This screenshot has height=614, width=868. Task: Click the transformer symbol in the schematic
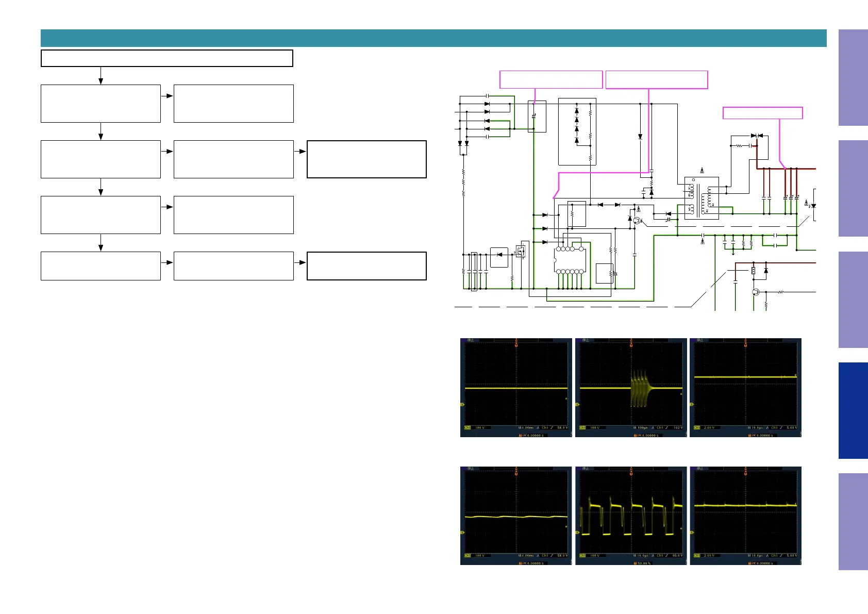[x=702, y=198]
